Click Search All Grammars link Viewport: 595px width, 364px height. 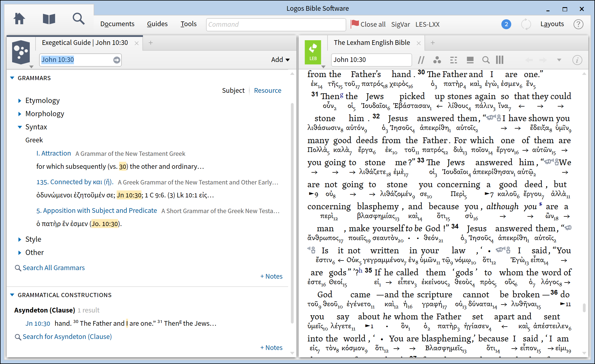[x=53, y=268]
